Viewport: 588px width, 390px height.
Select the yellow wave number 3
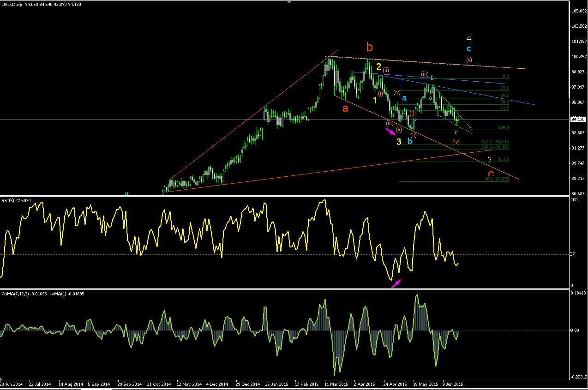399,141
